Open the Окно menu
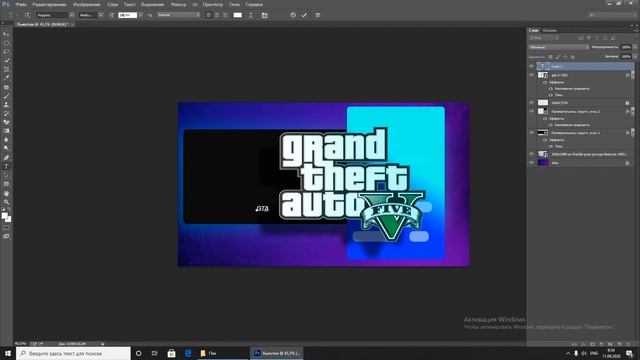The image size is (640, 360). 234,4
